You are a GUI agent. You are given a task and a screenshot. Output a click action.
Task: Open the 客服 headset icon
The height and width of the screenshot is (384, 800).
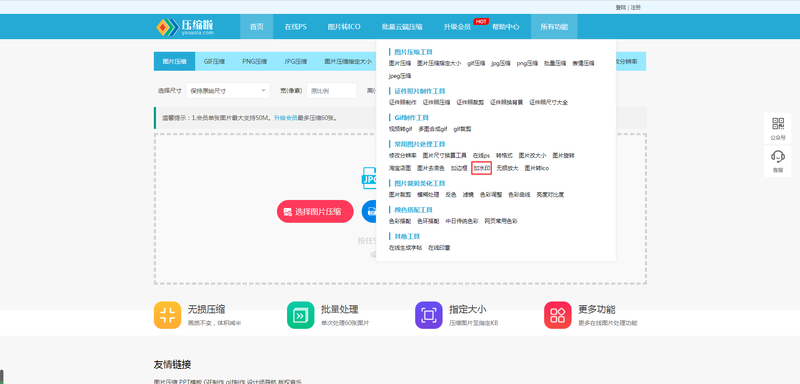pos(778,156)
